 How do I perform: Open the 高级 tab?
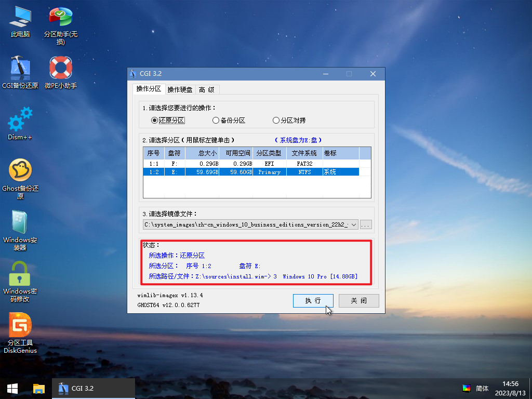click(207, 89)
